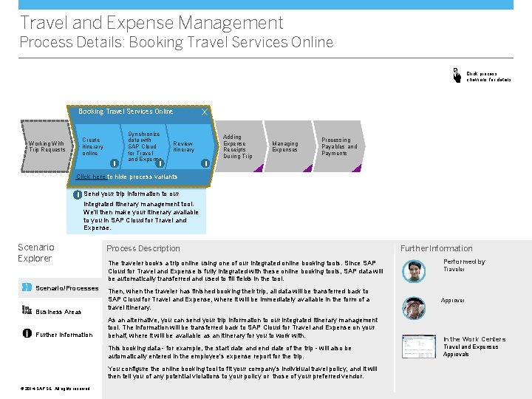Expand purple corner on Adding Expense Receipts
The width and height of the screenshot is (532, 399).
(x=259, y=168)
